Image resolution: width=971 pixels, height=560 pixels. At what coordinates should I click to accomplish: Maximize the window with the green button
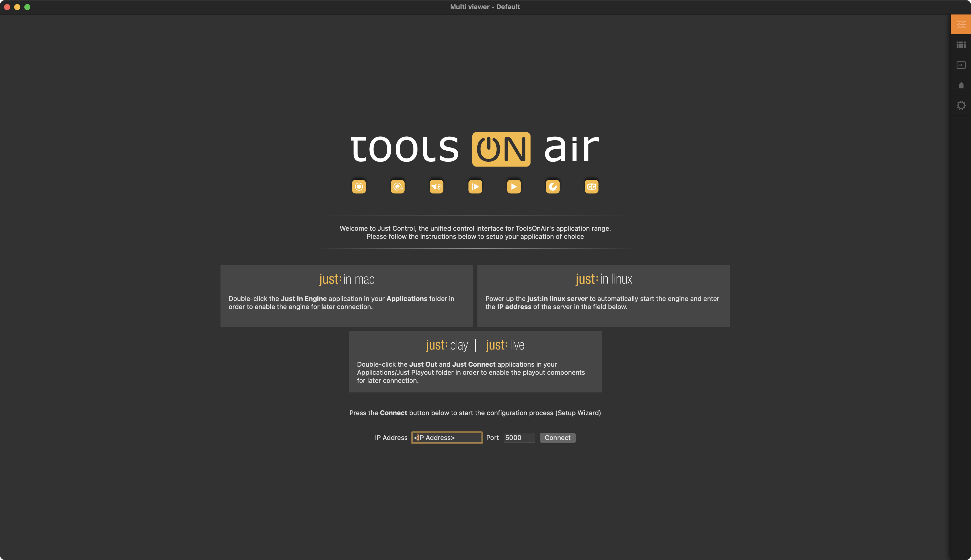point(27,7)
